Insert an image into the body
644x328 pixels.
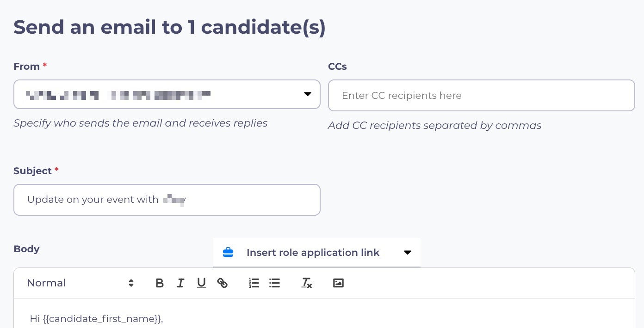[338, 283]
